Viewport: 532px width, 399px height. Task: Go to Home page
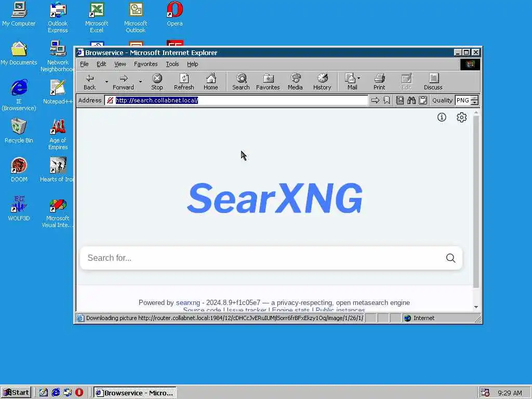pyautogui.click(x=211, y=82)
